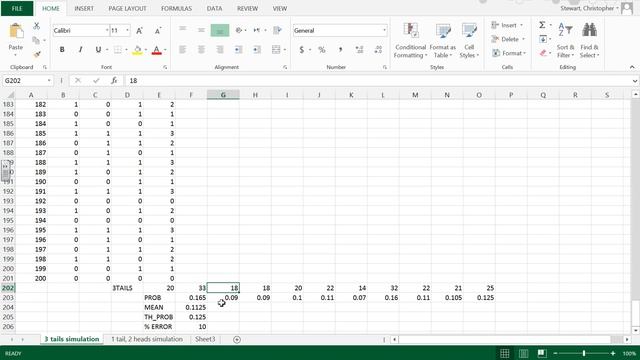The image size is (640, 360).
Task: Open Format as Table
Action: [x=442, y=40]
